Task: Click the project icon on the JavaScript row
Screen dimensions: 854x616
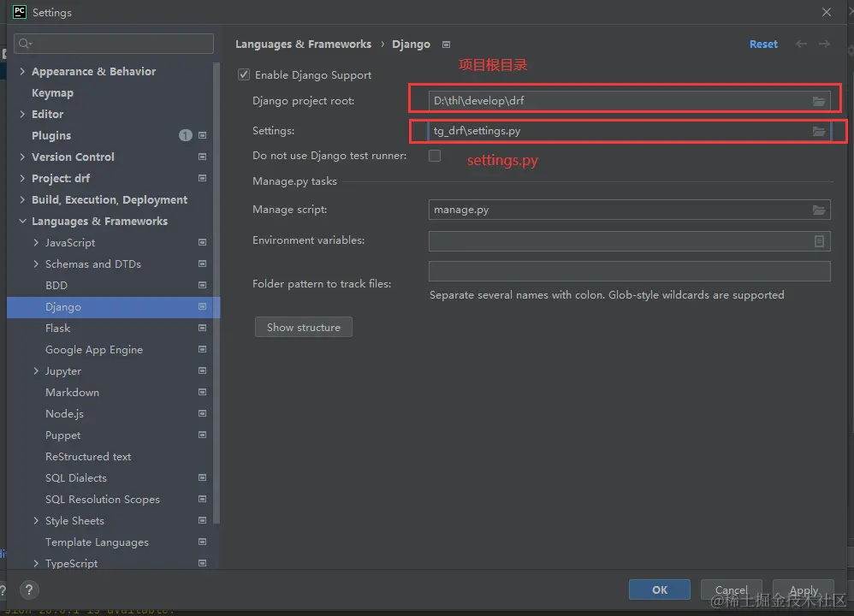Action: [x=202, y=242]
